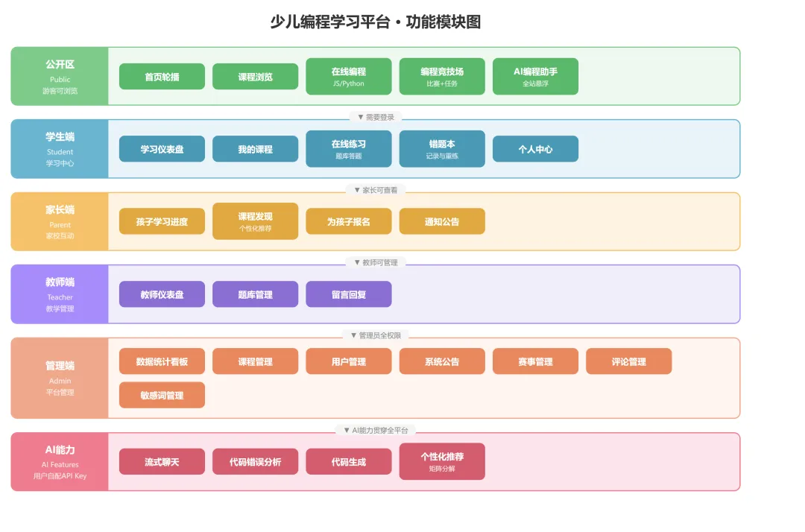Select the 用户管理 box

click(349, 361)
